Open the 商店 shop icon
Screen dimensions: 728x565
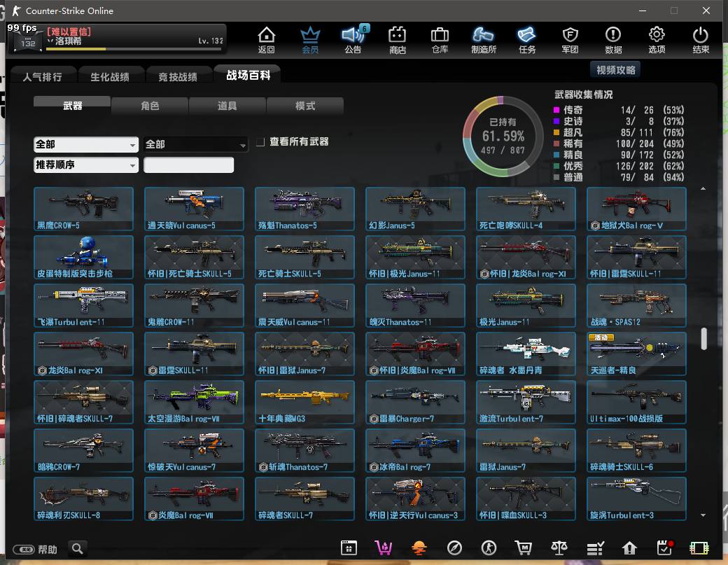[398, 40]
